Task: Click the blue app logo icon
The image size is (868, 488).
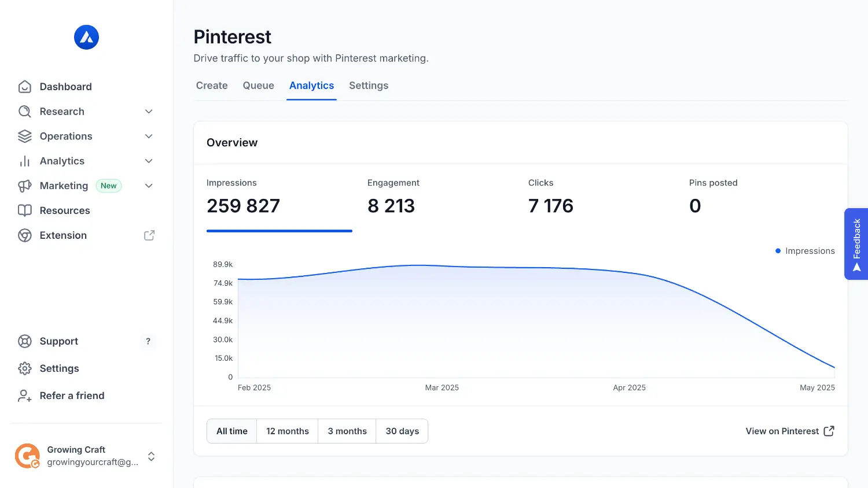Action: (x=86, y=38)
